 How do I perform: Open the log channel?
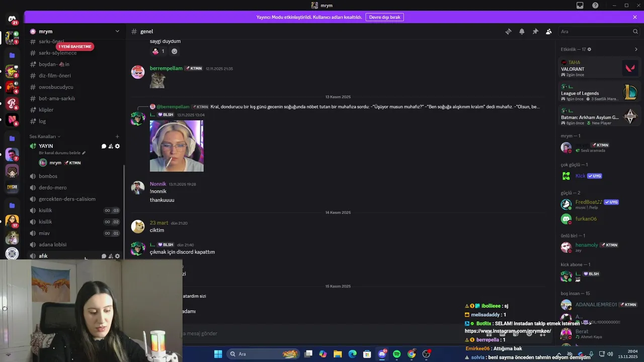point(76,121)
